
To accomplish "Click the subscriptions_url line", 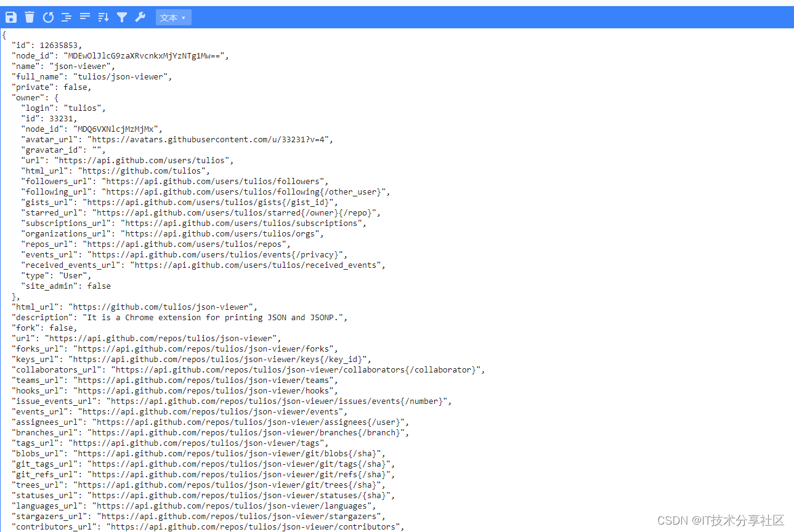I will pyautogui.click(x=194, y=223).
